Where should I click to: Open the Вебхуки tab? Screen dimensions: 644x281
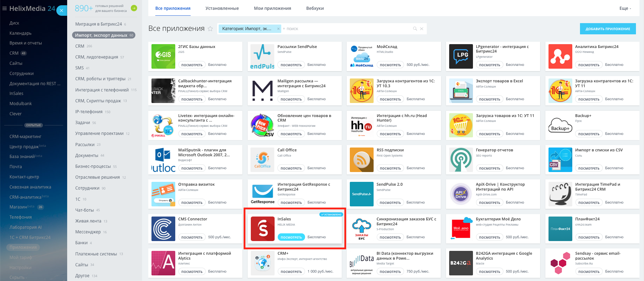(x=315, y=8)
